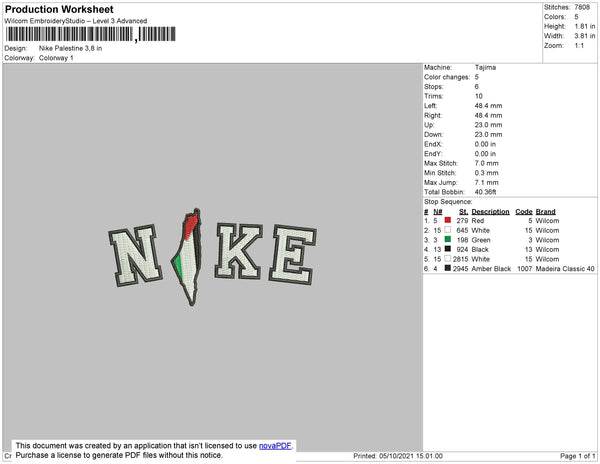Viewport: 600px width, 464px height.
Task: Click the stitch count '2945'
Action: point(460,269)
